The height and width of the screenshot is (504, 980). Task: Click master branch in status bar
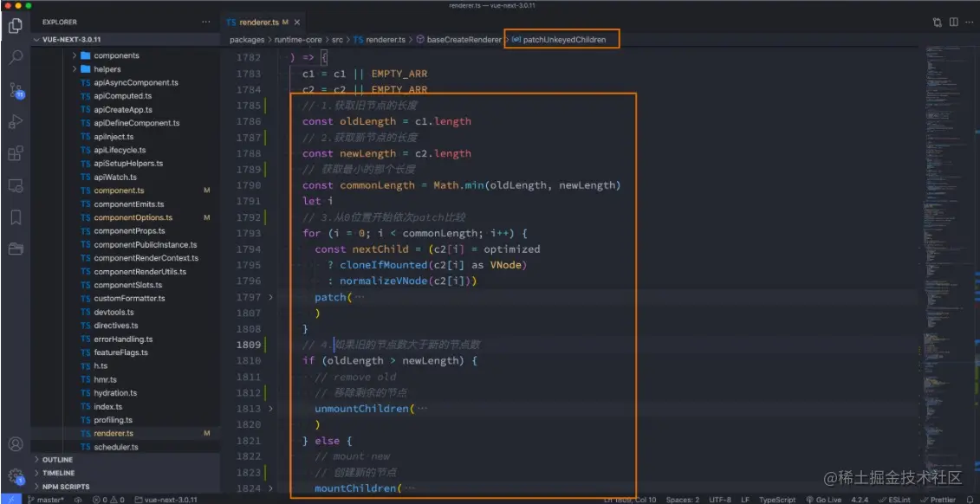(46, 500)
